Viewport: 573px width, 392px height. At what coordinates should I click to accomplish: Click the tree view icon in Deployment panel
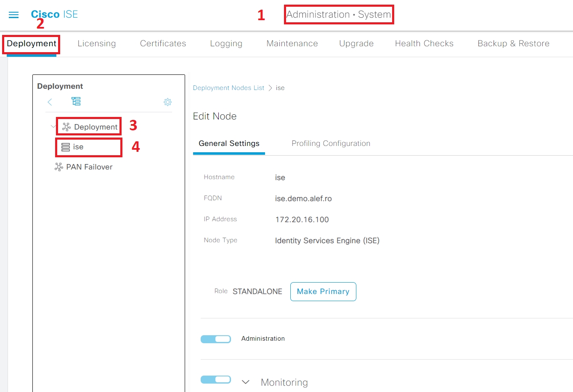click(76, 101)
